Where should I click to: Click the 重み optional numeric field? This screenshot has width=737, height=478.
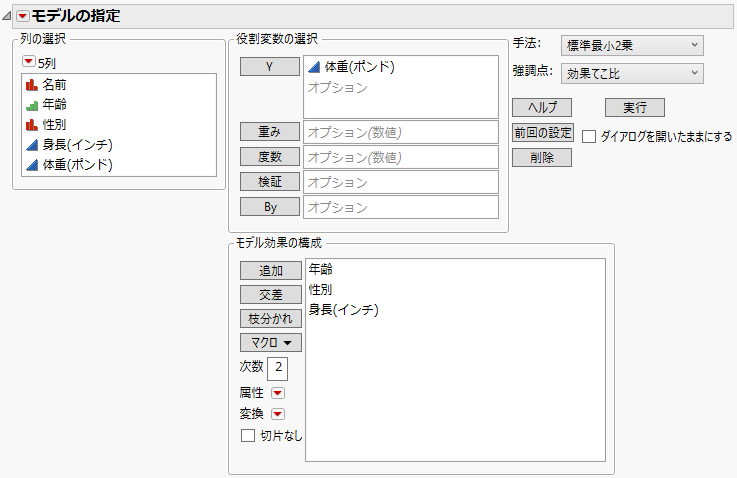tap(401, 133)
